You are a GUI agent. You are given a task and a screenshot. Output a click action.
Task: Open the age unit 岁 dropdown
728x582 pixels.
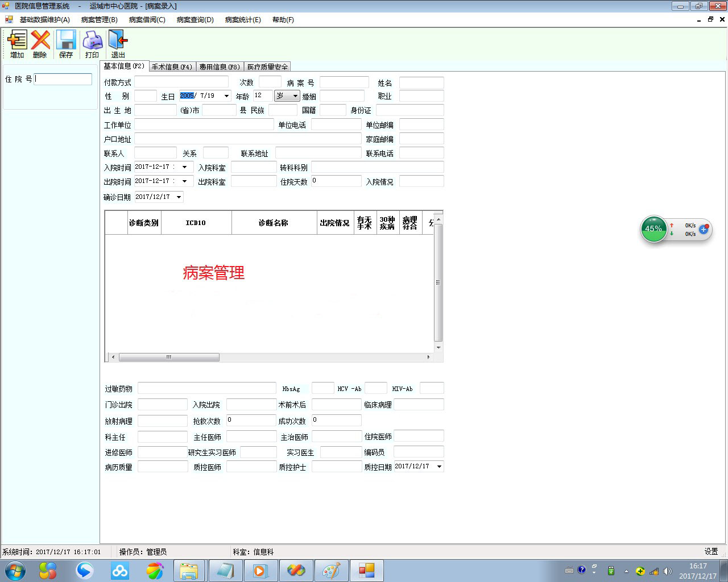tap(295, 96)
